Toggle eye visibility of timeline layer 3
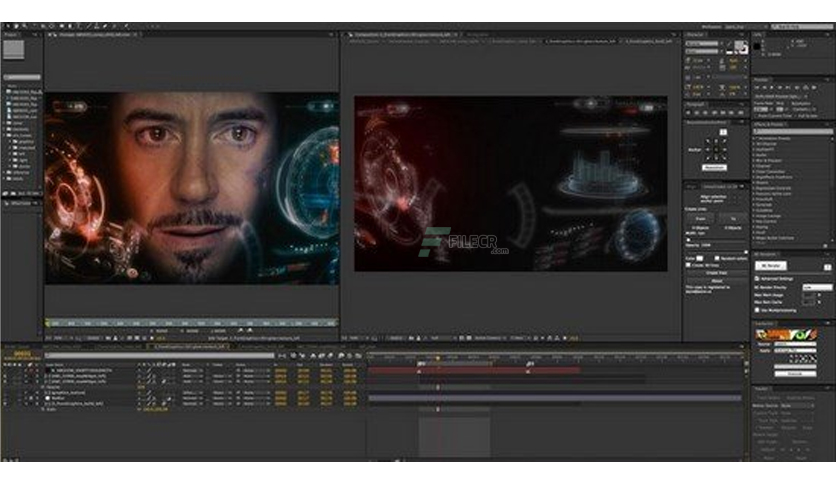 (x=5, y=382)
